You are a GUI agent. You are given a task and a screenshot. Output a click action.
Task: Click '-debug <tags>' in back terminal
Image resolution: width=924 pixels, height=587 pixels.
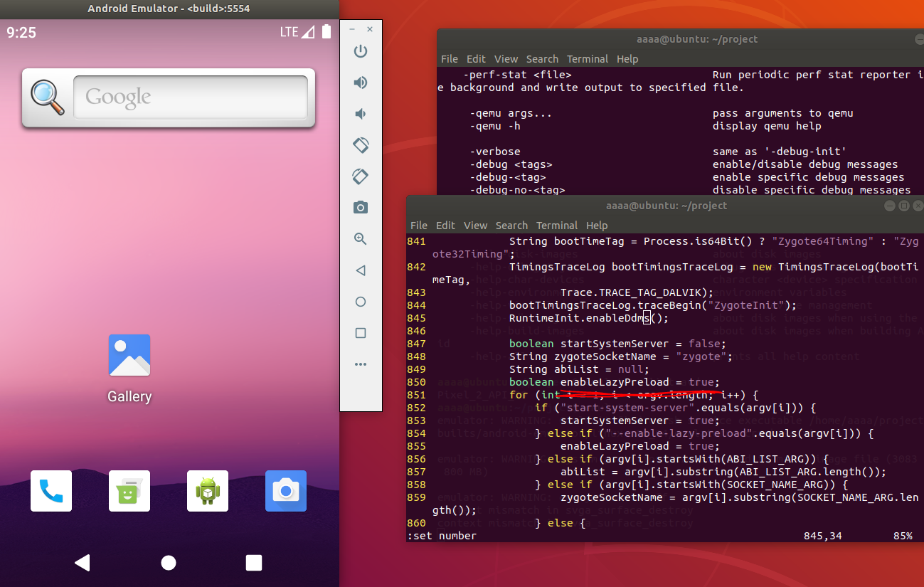coord(511,164)
